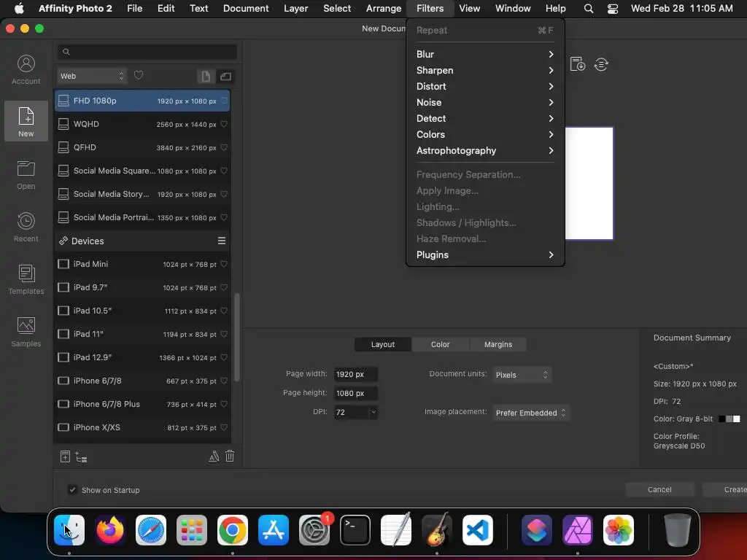Click the Create button

pyautogui.click(x=725, y=489)
